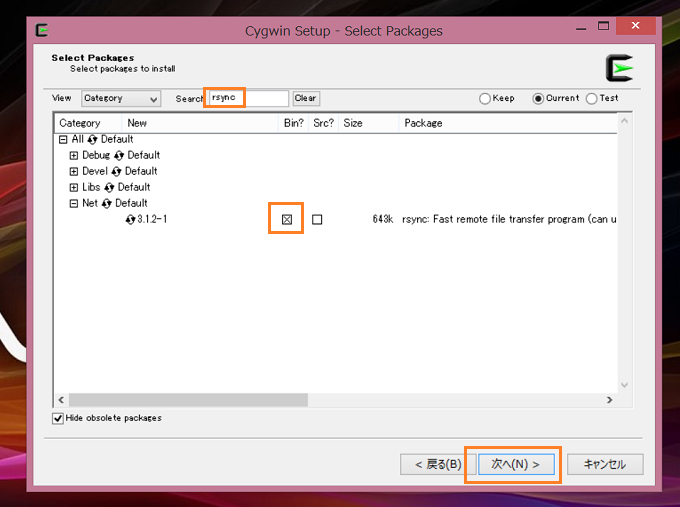Viewport: 680px width, 507px height.
Task: Click the cycle icon next to All Default
Action: point(93,140)
